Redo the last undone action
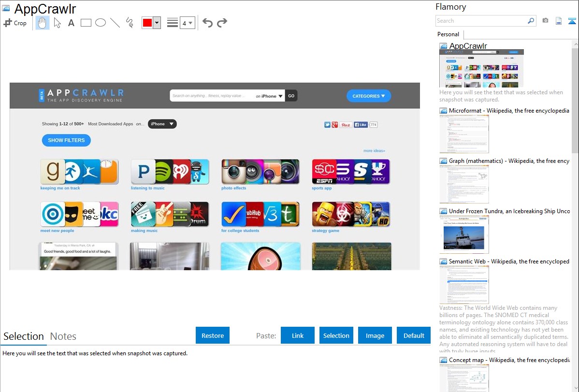 pos(222,23)
